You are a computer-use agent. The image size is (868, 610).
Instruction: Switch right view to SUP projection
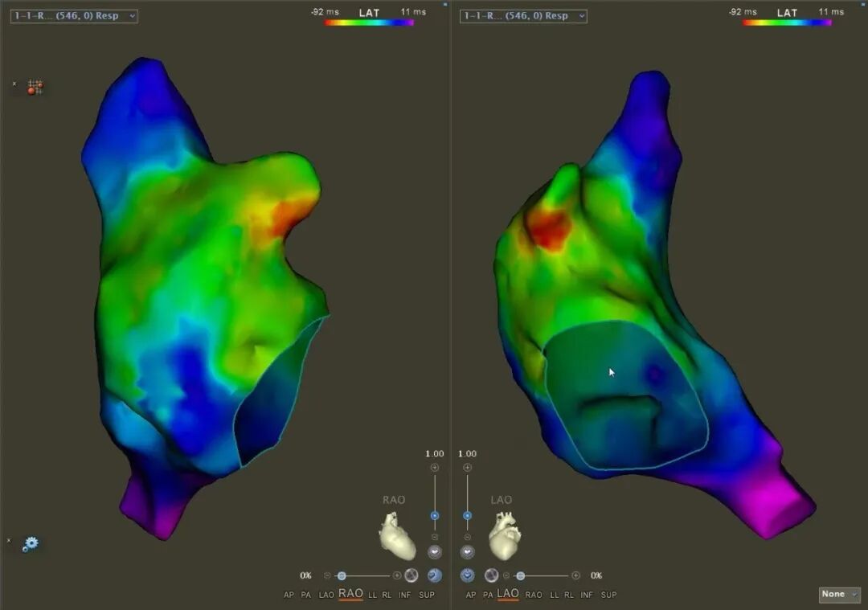pyautogui.click(x=608, y=596)
